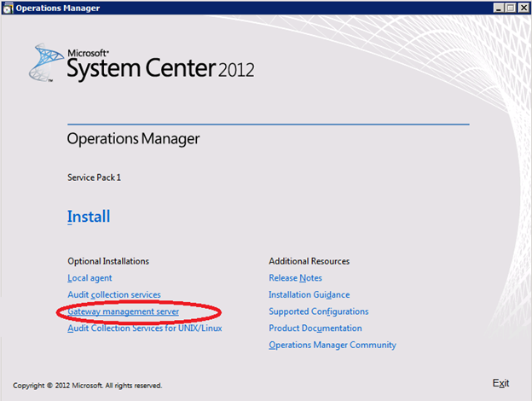Click the Operations Manager title bar icon
Screen dimensions: 532x401
click(8, 8)
